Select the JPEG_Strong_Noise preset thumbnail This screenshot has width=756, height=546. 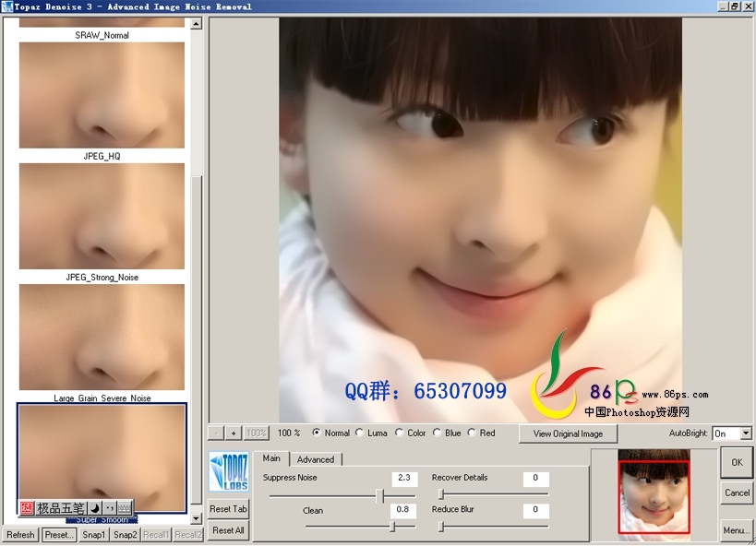pyautogui.click(x=102, y=216)
